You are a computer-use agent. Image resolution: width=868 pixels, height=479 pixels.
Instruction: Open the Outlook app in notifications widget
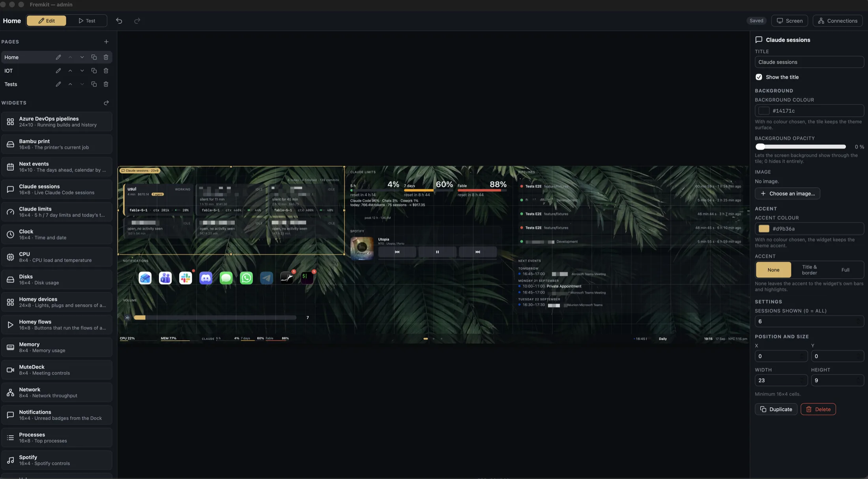pos(145,278)
